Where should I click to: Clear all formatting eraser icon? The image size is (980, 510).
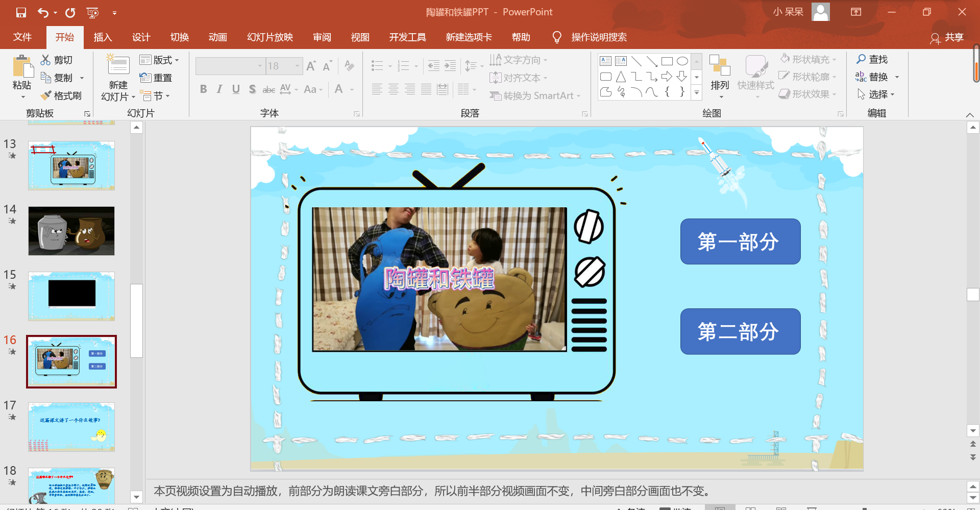point(349,65)
